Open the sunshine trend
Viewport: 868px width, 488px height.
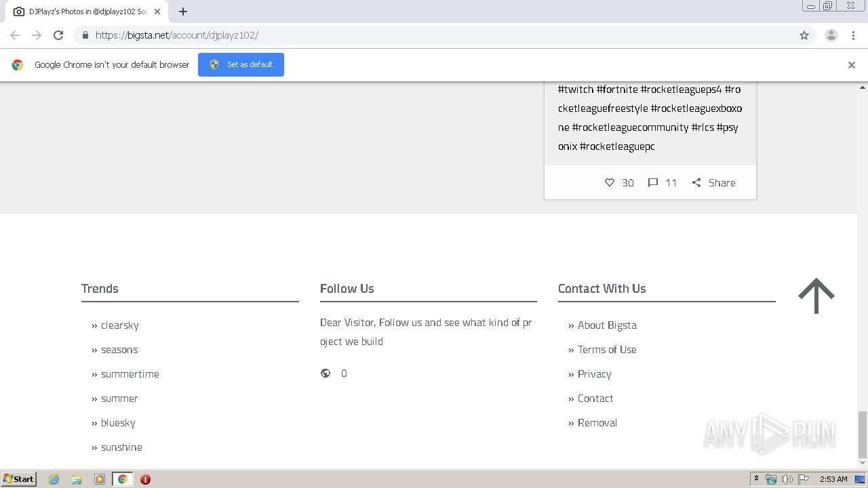point(121,447)
